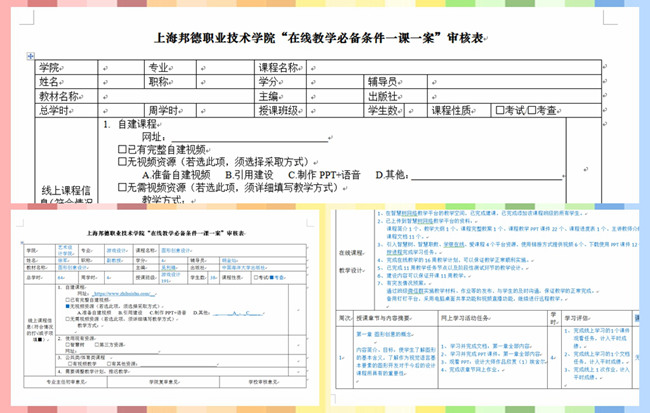Screen dimensions: 650x413
Task: Click 网上学习活动任务 column header
Action: [x=465, y=318]
